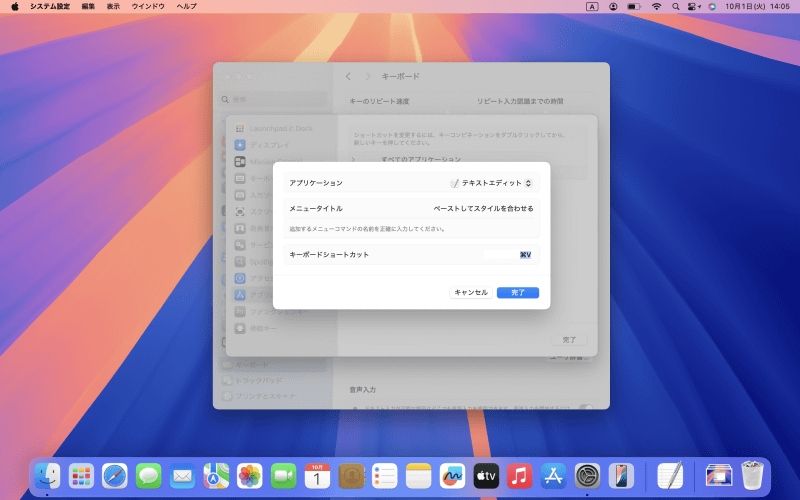Screen dimensions: 800x500
Task: Open the 表示 menu
Action: click(113, 7)
